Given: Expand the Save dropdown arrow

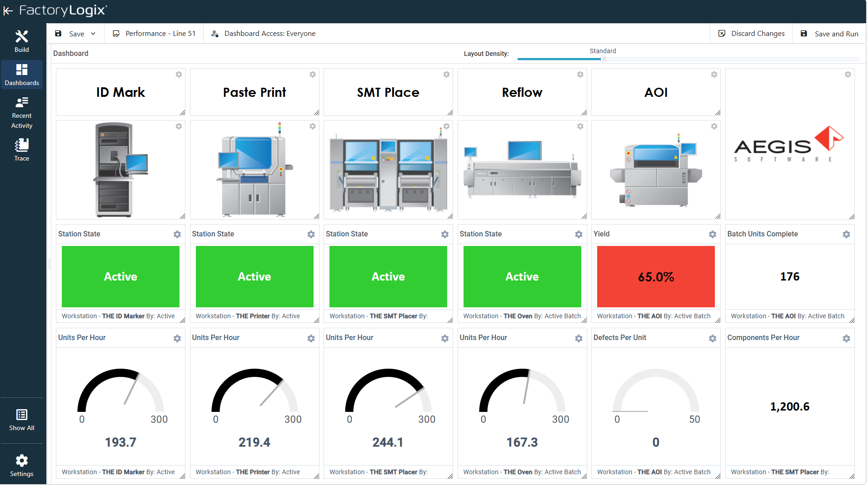Looking at the screenshot, I should click(93, 34).
